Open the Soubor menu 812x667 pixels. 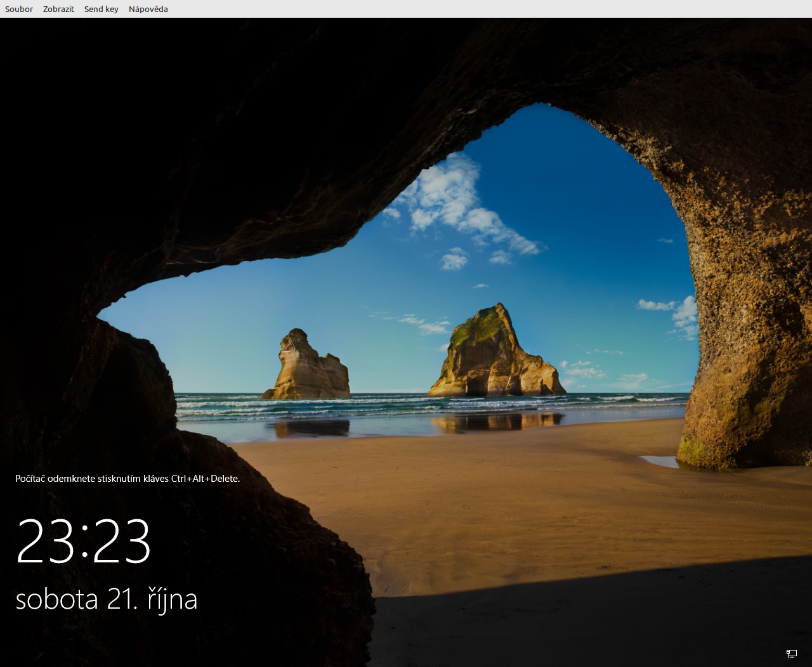pos(18,9)
